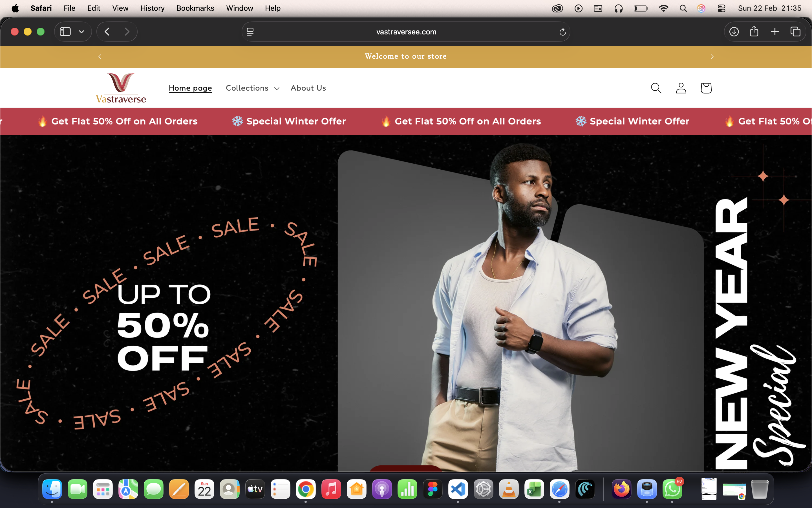Show the Safari sidebar

65,32
